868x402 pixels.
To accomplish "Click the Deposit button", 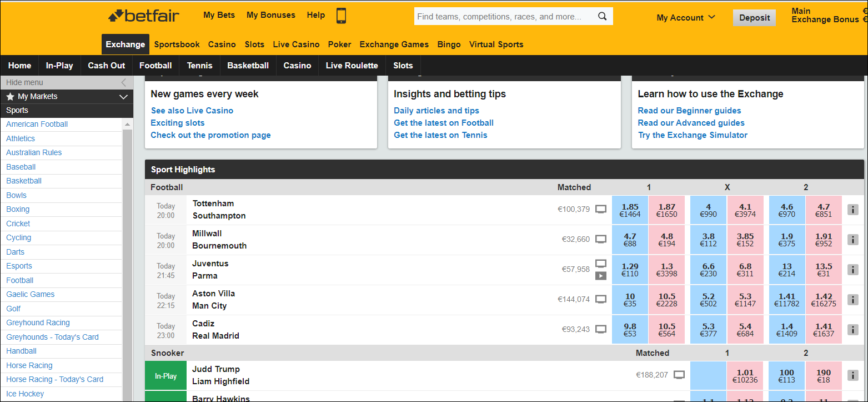I will (x=755, y=18).
